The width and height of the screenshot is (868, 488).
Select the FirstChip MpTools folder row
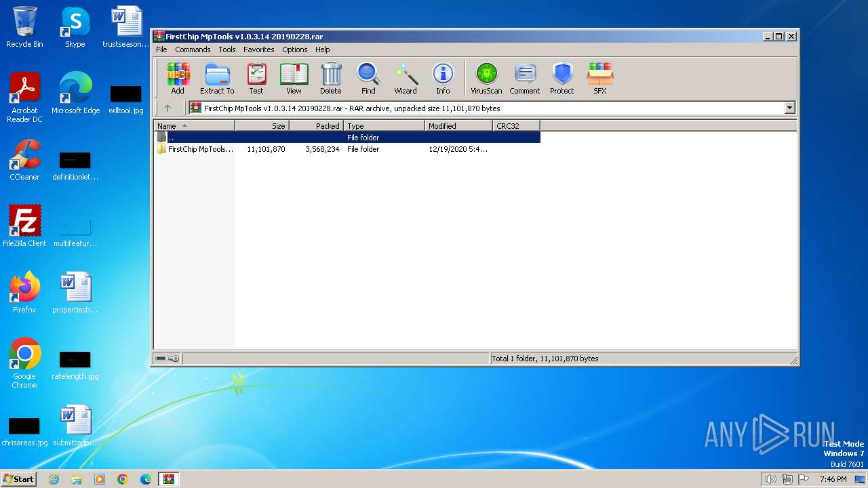[x=347, y=149]
